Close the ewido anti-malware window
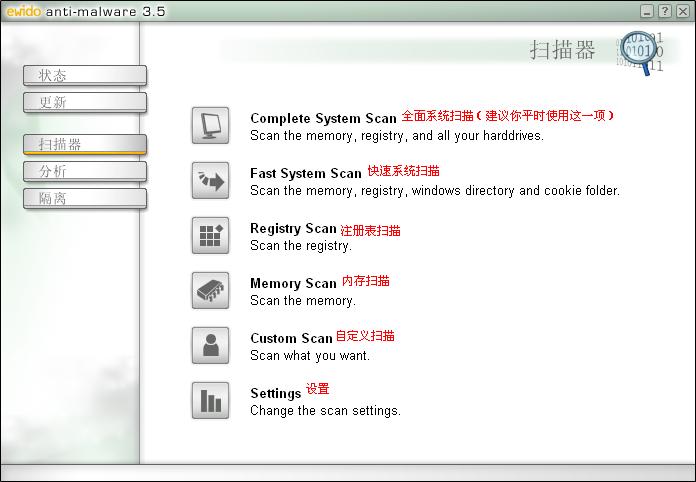This screenshot has height=482, width=696. coord(683,11)
